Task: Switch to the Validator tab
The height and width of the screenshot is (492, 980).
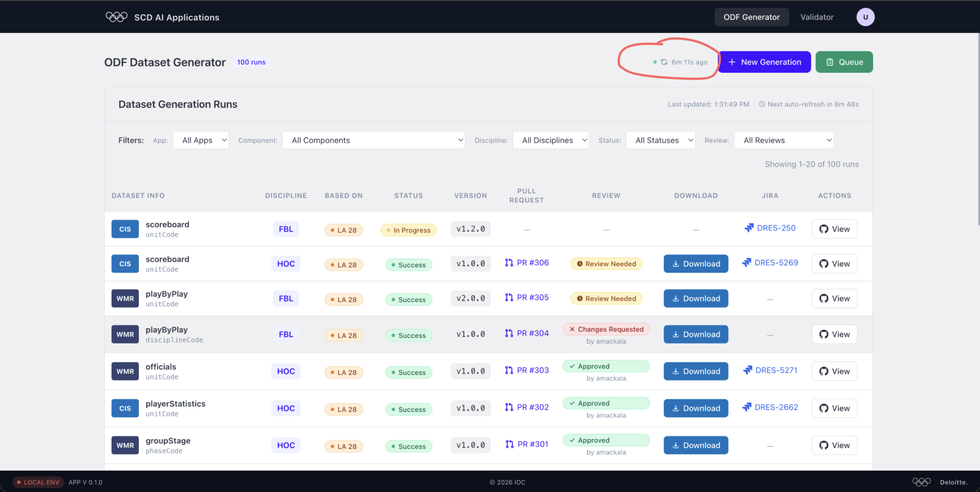Action: (817, 17)
